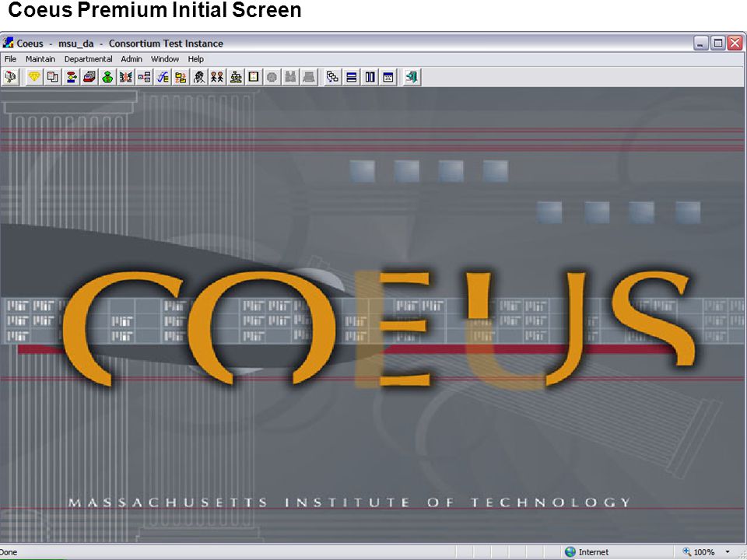This screenshot has height=560, width=747.
Task: Cascade windows using the toolbar icon
Action: pos(332,77)
